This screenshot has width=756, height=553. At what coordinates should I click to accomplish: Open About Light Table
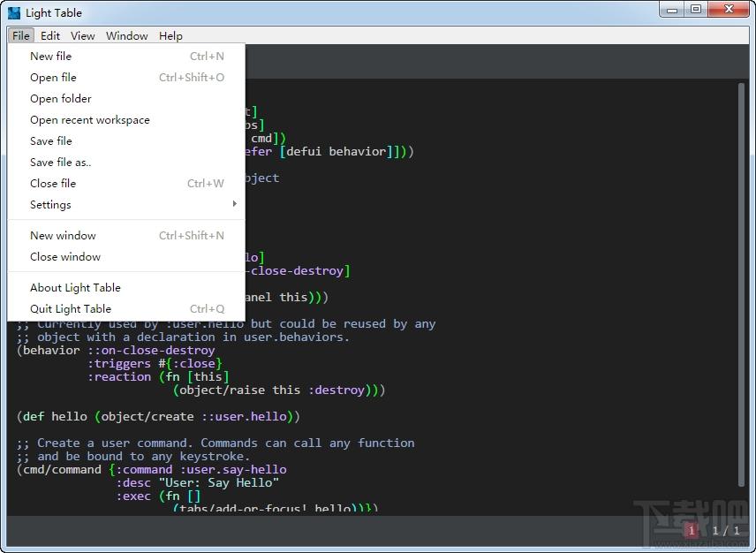point(126,288)
